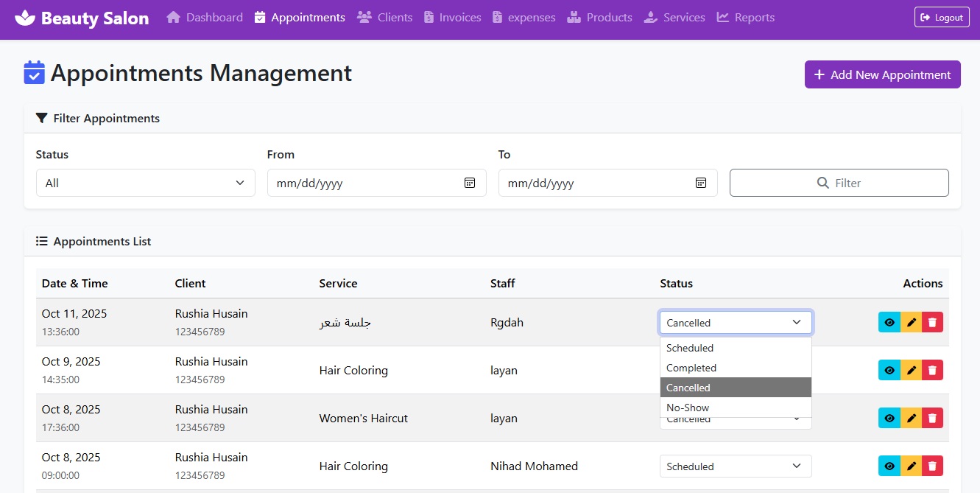Image resolution: width=980 pixels, height=493 pixels.
Task: Select Completed in the open status dropdown
Action: click(691, 367)
